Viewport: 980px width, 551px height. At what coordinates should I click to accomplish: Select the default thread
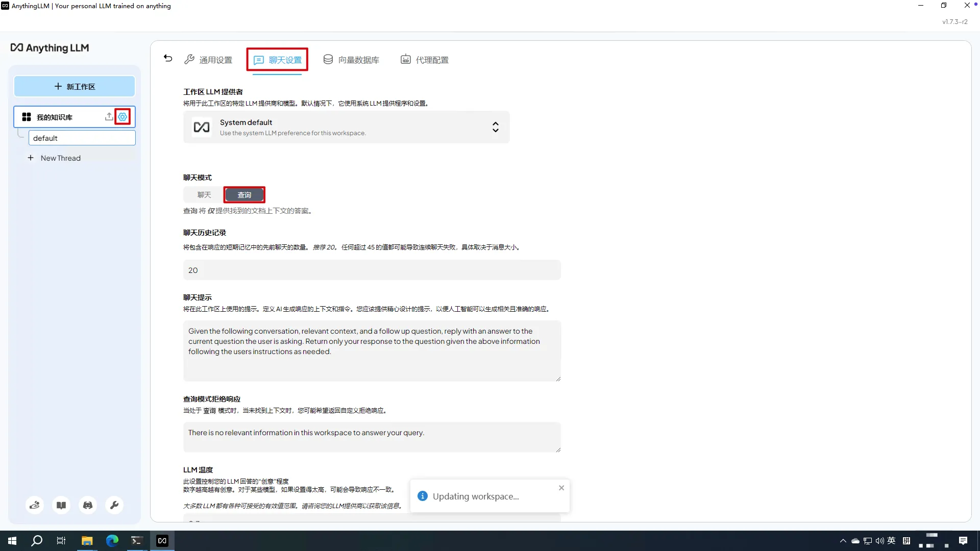pos(82,138)
